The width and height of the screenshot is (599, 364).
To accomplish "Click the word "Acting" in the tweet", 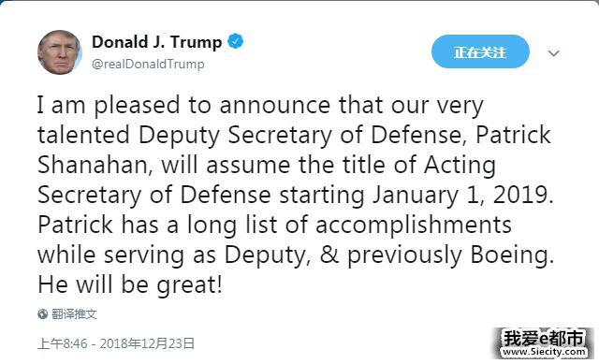I will [x=460, y=166].
